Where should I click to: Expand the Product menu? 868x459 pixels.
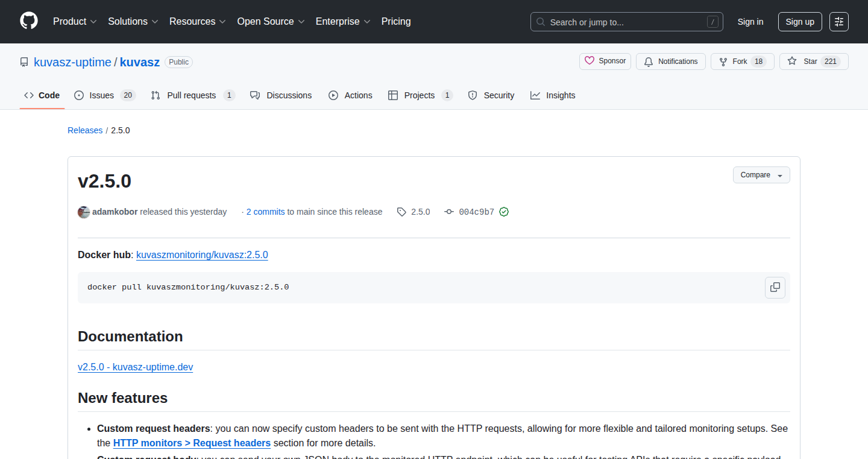(75, 22)
